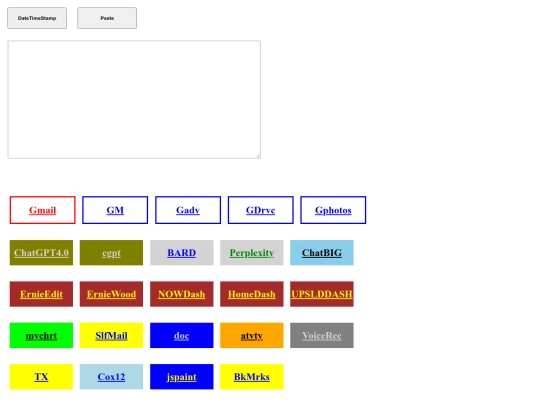Image resolution: width=540 pixels, height=405 pixels.
Task: Open the cgpt olive link
Action: 111,253
